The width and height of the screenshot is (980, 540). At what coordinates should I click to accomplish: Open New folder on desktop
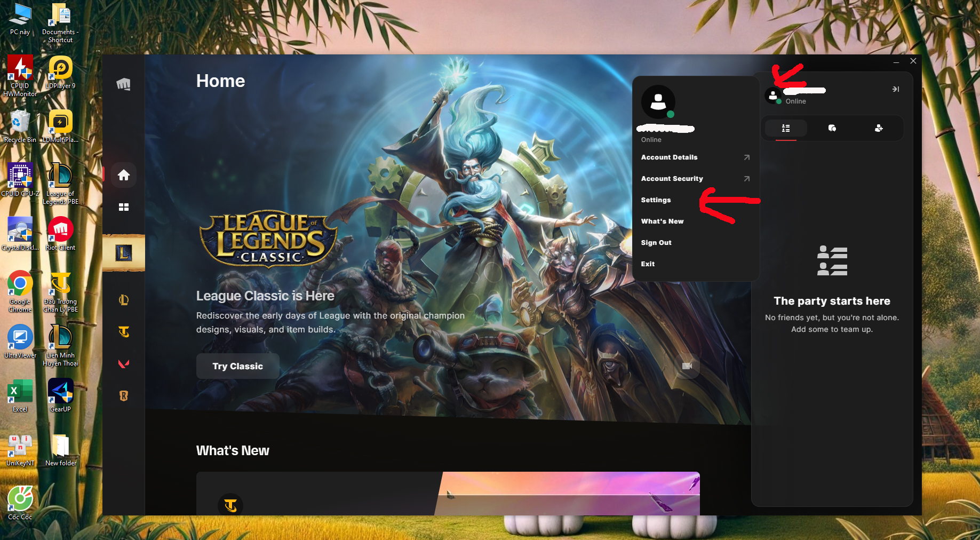(60, 450)
